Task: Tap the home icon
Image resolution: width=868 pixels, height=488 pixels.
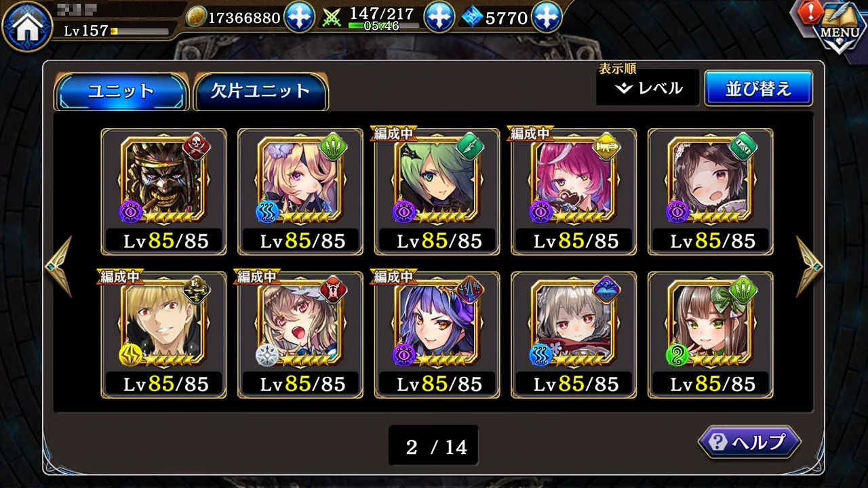Action: pos(27,26)
